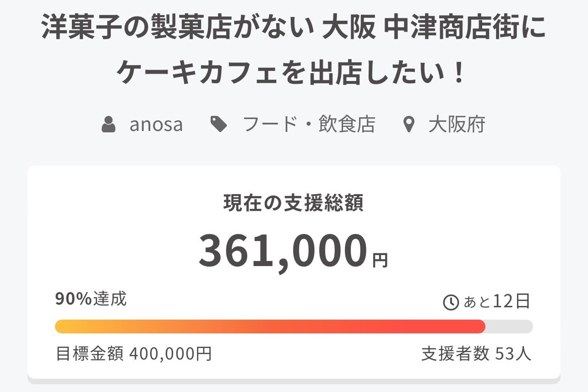Click the 53人 supporter count

513,354
